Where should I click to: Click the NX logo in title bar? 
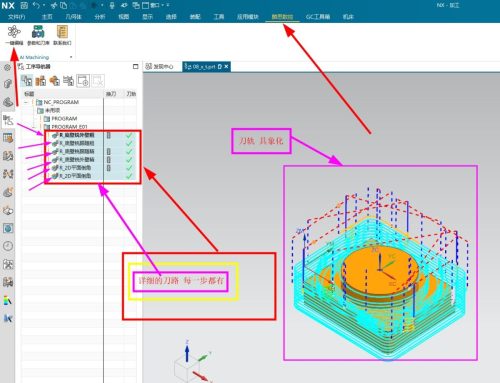8,6
